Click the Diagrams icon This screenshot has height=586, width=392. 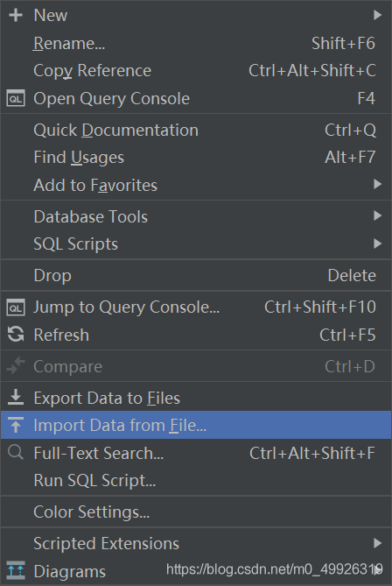16,571
